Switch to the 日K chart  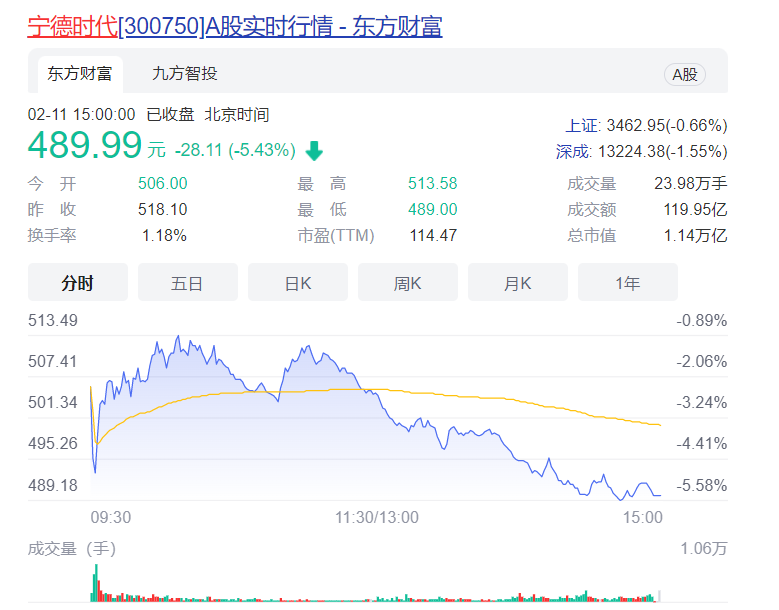pos(297,283)
